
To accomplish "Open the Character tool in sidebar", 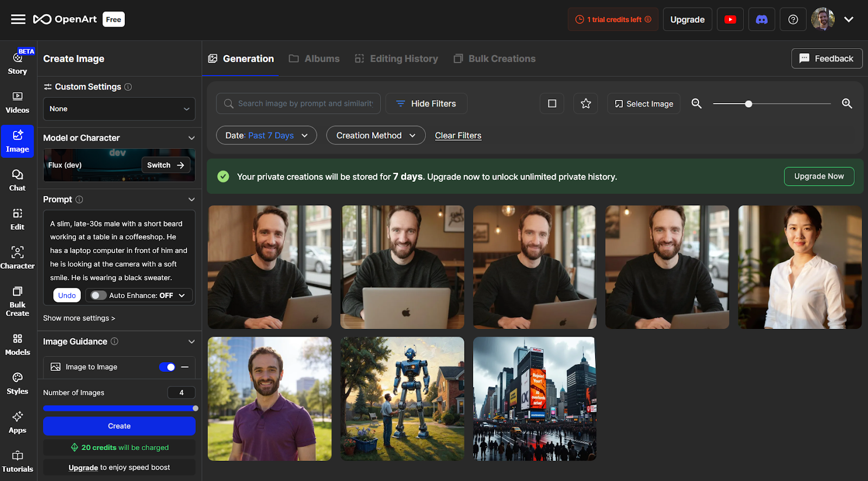I will point(17,257).
